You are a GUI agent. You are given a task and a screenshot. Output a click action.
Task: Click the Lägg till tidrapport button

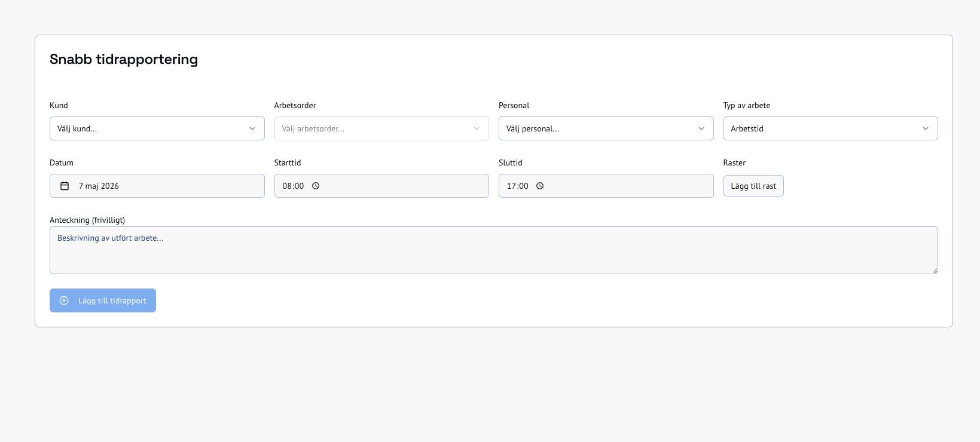pos(103,300)
